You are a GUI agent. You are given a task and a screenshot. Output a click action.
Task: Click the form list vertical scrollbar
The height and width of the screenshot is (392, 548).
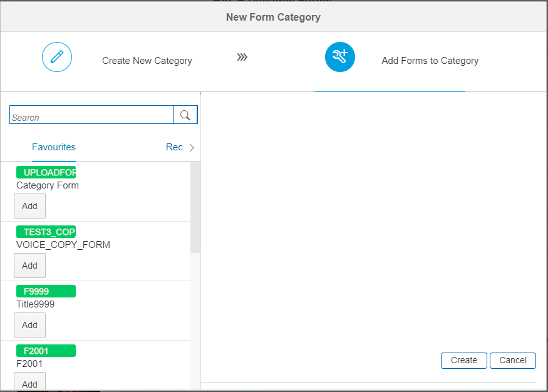[x=195, y=207]
